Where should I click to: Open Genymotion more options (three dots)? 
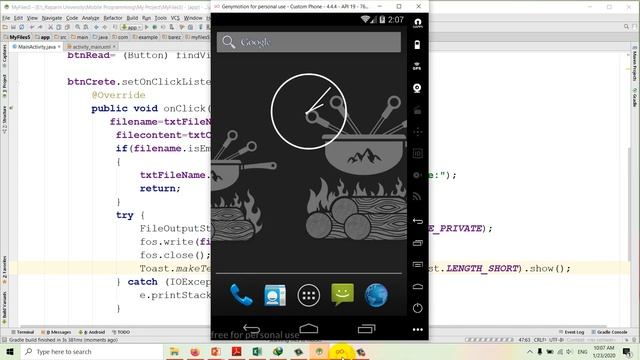tap(418, 329)
